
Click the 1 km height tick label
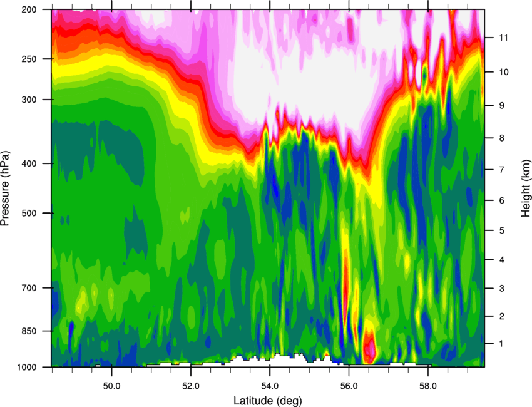pyautogui.click(x=502, y=344)
